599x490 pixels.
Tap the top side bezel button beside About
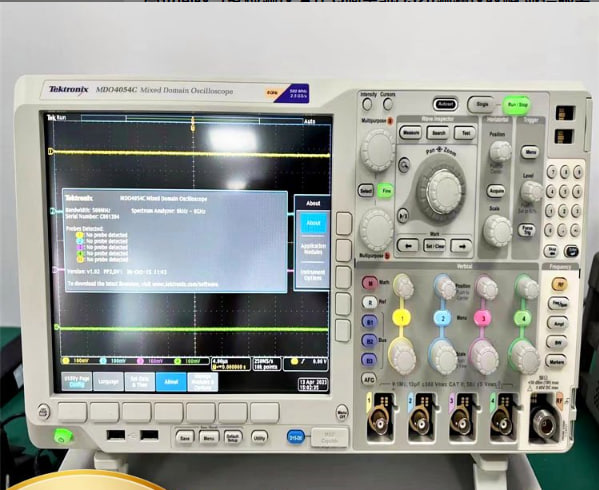(x=344, y=223)
